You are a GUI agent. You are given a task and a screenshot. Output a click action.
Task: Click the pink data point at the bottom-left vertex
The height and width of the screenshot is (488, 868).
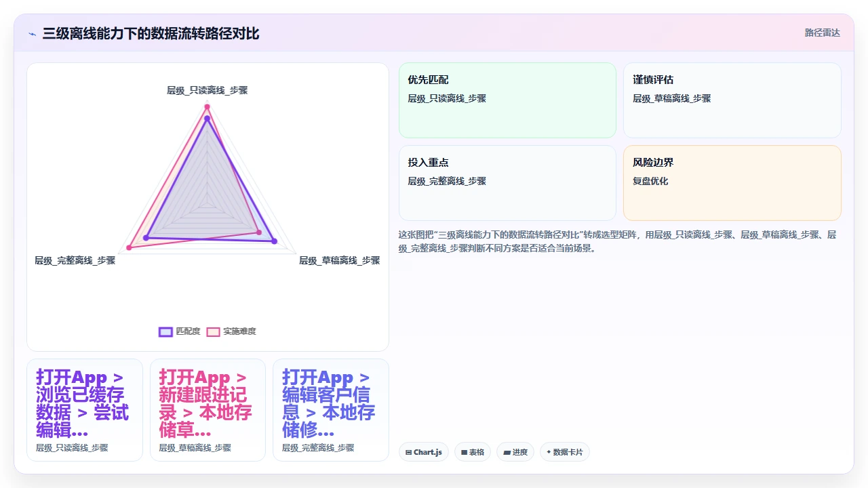[130, 247]
